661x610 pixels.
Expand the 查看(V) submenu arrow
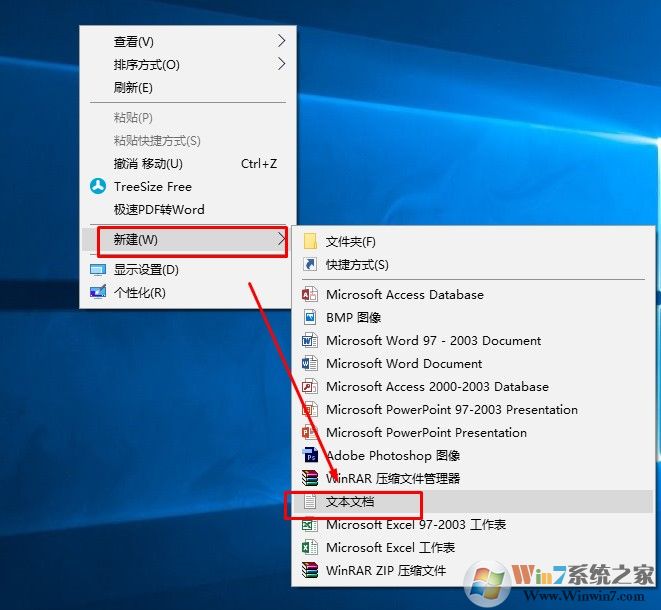tap(282, 41)
